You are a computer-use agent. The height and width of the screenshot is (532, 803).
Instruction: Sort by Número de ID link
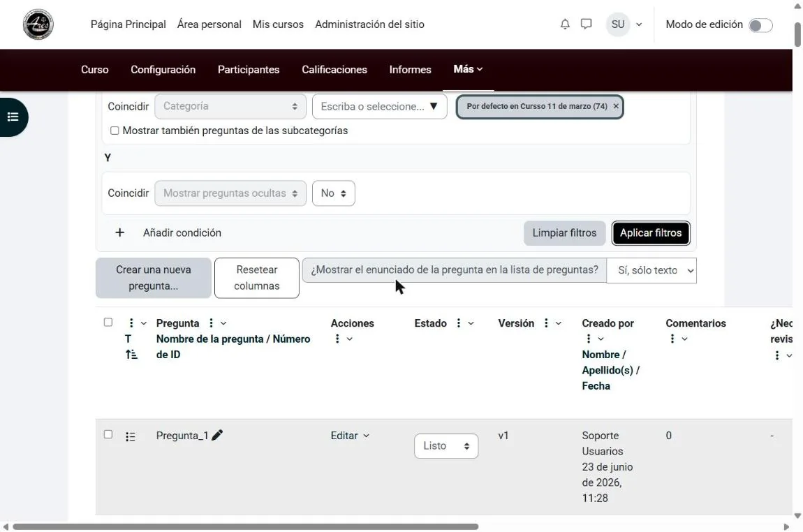click(x=233, y=347)
